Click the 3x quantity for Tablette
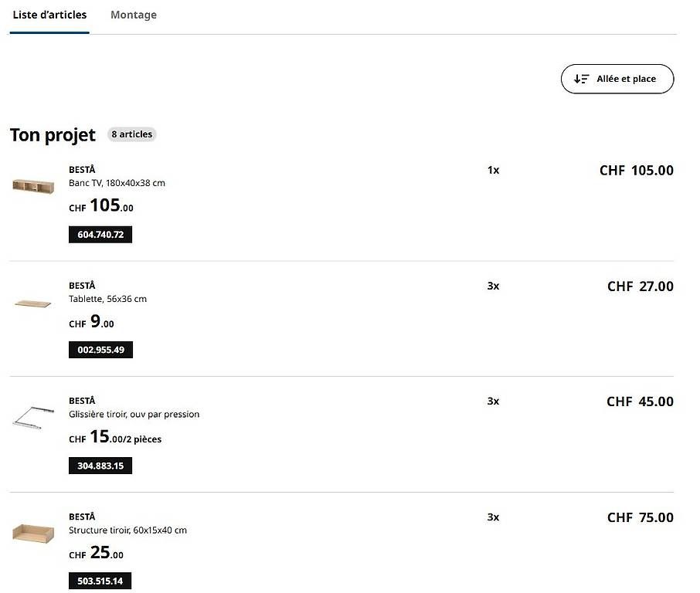Viewport: 700px width, 593px height. click(x=493, y=286)
